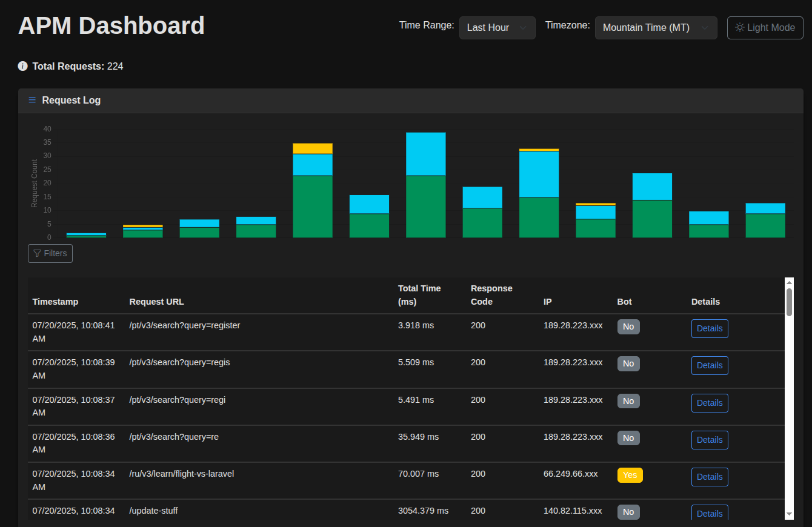Screen dimensions: 812x527
Task: Click No bot badge for query=register row
Action: 628,326
